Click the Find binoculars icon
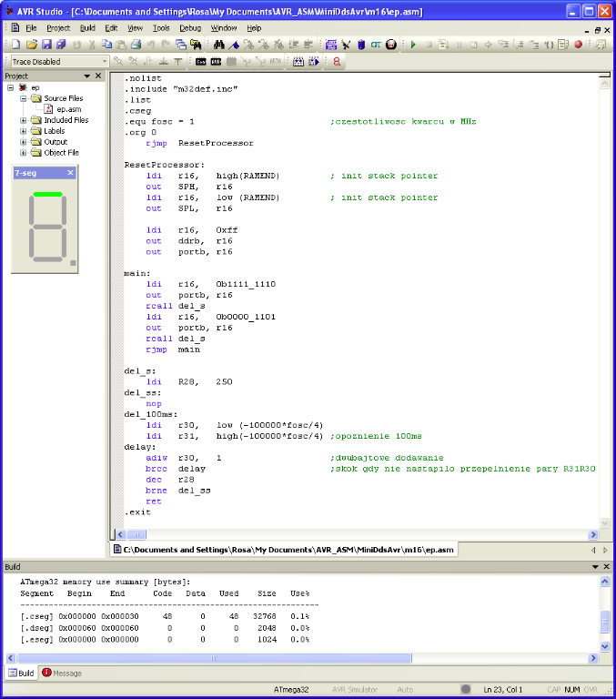Screen dimensions: 616x699 click(219, 45)
